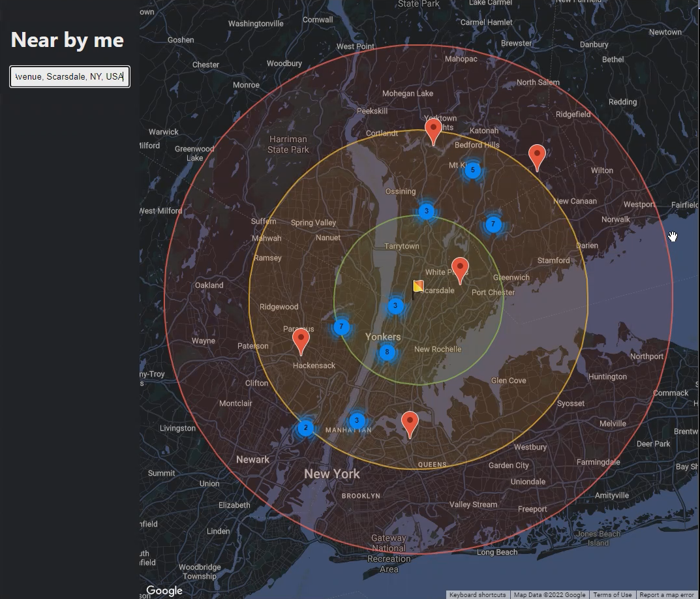700x599 pixels.
Task: Click the red pin near Yorktown Heights
Action: tap(433, 132)
